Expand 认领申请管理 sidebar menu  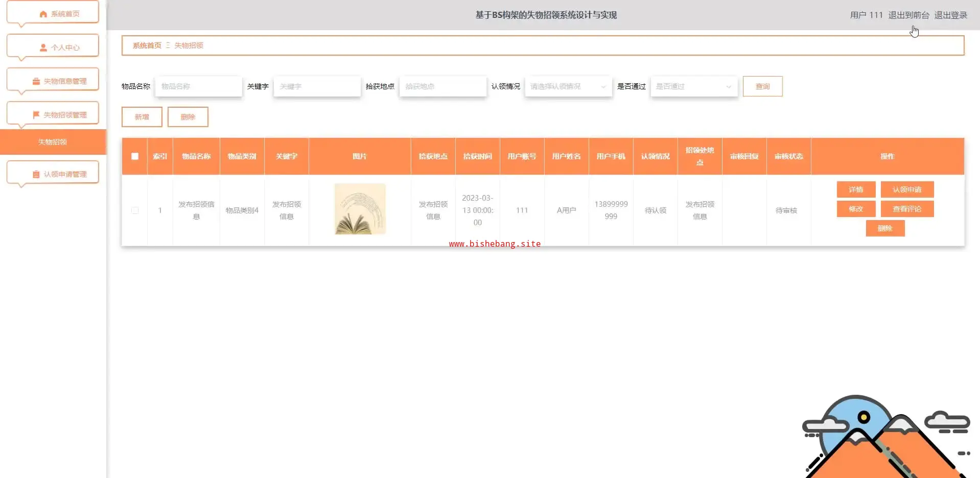point(53,173)
